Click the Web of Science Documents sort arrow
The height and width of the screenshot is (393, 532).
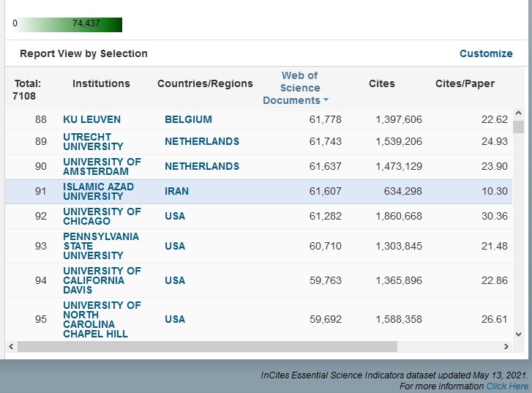click(x=326, y=100)
